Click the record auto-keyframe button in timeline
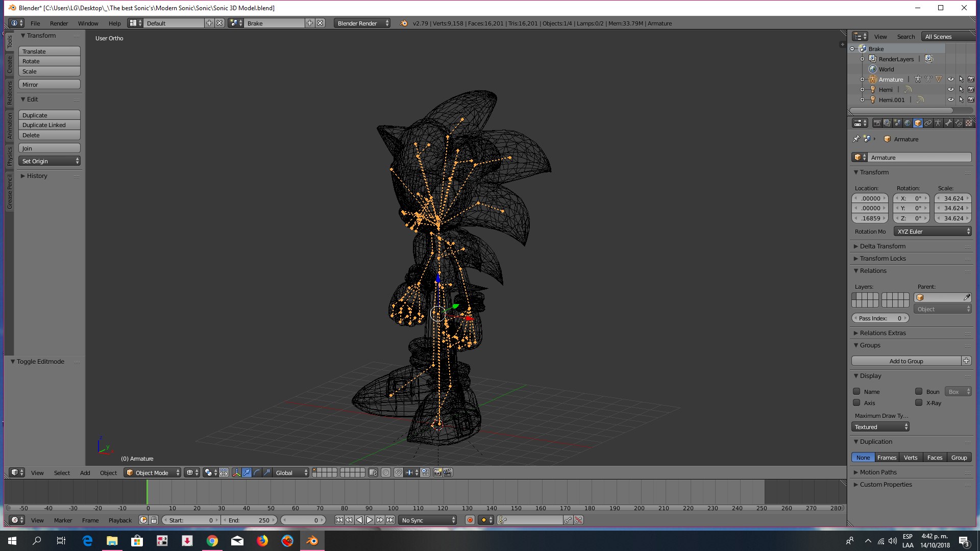Image resolution: width=980 pixels, height=551 pixels. click(x=470, y=520)
